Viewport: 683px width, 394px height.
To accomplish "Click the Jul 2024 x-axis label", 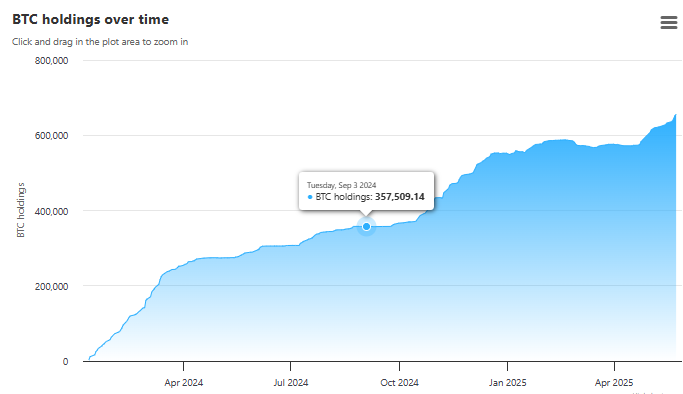I will (x=291, y=383).
